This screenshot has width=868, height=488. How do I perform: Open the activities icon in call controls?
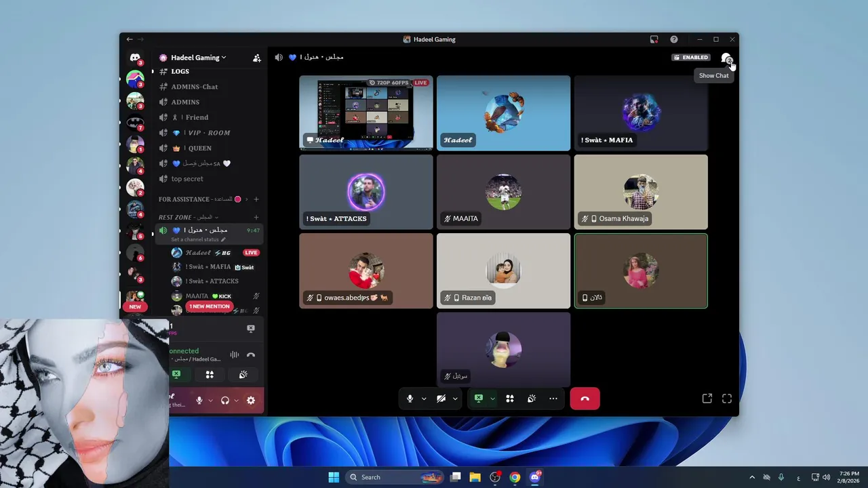click(510, 399)
